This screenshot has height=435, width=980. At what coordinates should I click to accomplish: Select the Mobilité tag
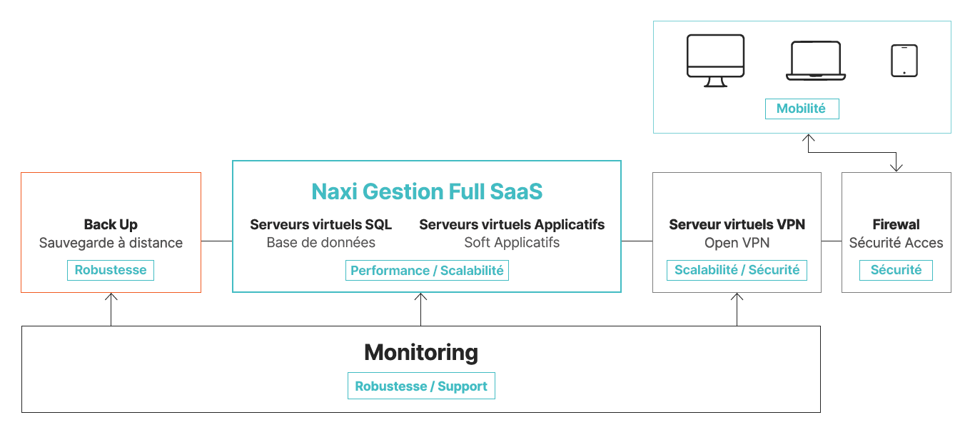click(802, 109)
